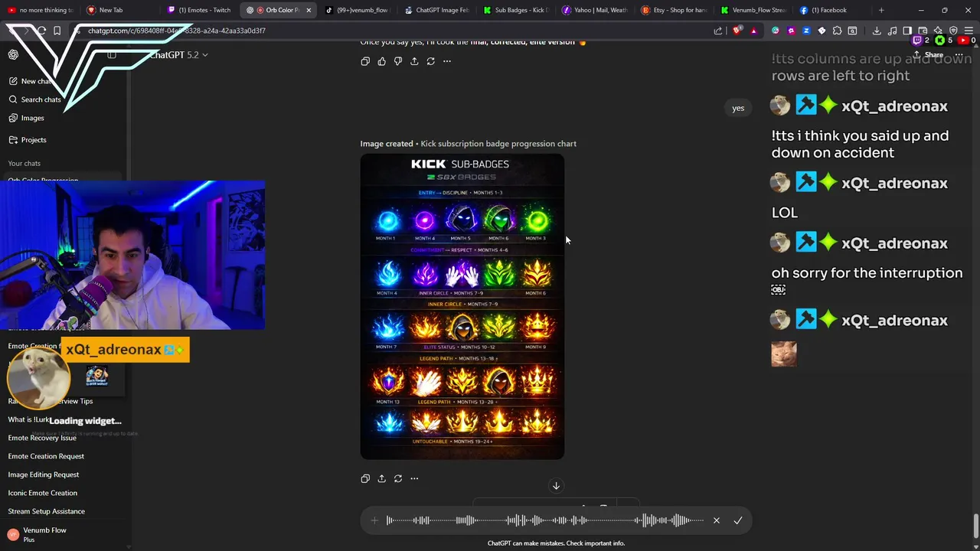
Task: Open more options under upper response
Action: click(447, 61)
